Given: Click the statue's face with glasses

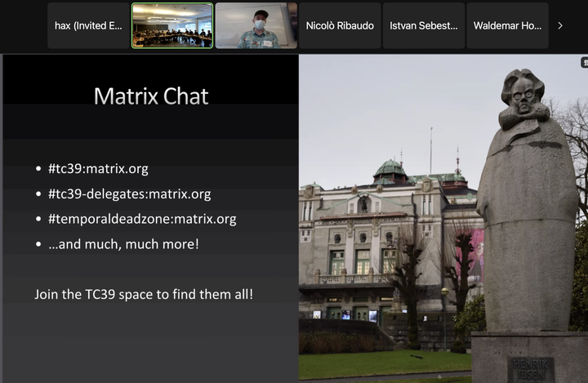Looking at the screenshot, I should coord(524,96).
